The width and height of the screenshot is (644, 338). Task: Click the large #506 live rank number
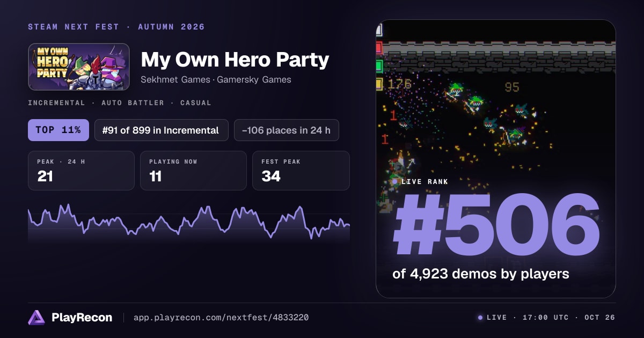tap(496, 225)
